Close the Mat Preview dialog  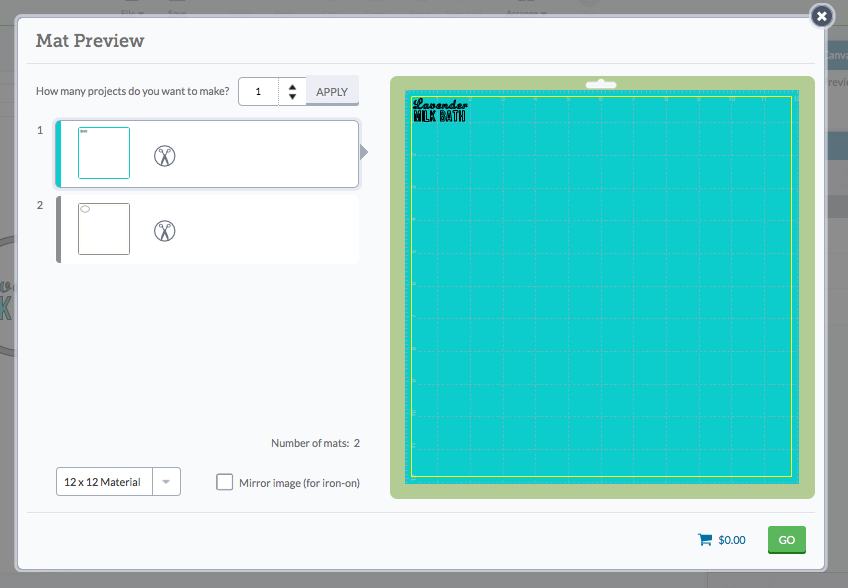(822, 16)
